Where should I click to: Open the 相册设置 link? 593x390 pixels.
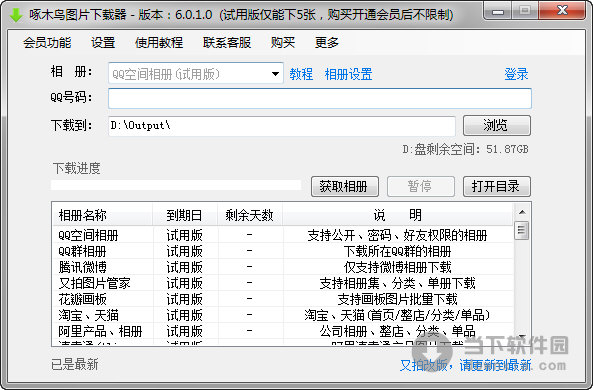[348, 74]
